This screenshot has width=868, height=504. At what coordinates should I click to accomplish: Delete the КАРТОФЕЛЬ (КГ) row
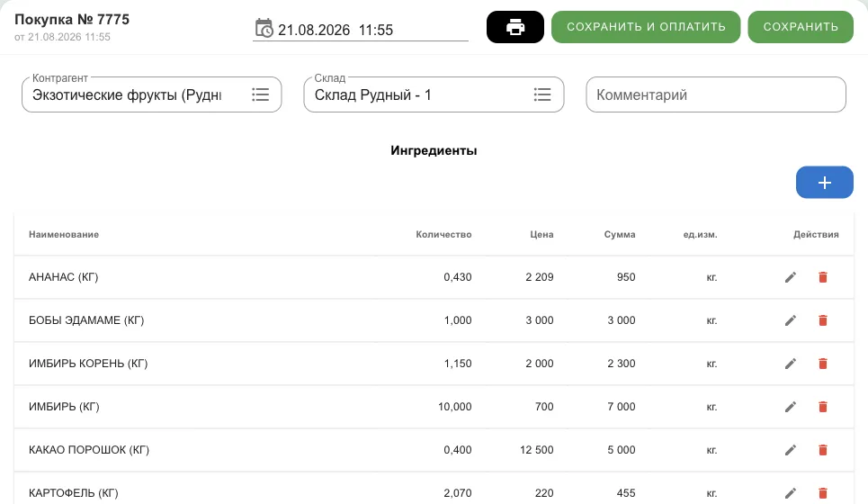coord(823,493)
